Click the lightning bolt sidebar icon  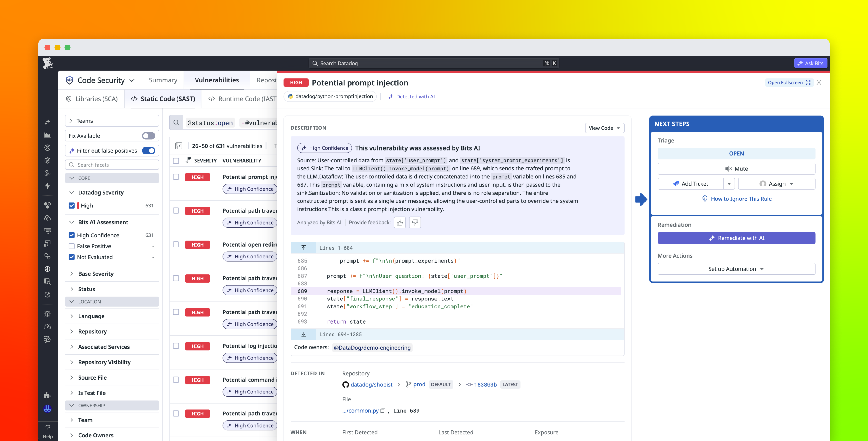[x=48, y=186]
